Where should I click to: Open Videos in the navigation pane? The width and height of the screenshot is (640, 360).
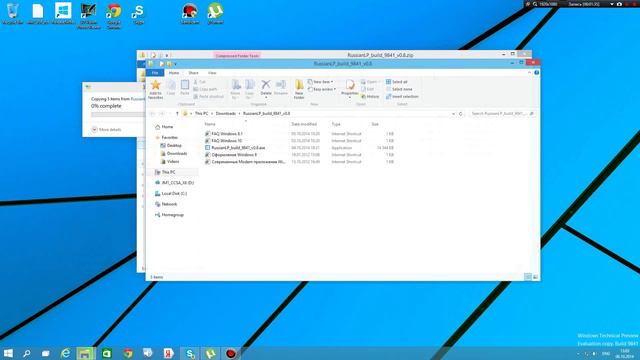click(x=173, y=162)
